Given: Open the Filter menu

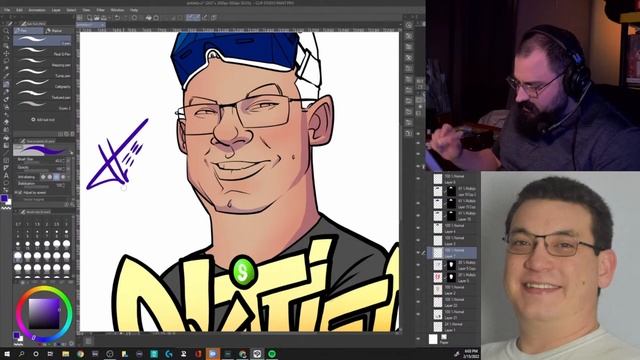Looking at the screenshot, I should [x=100, y=10].
